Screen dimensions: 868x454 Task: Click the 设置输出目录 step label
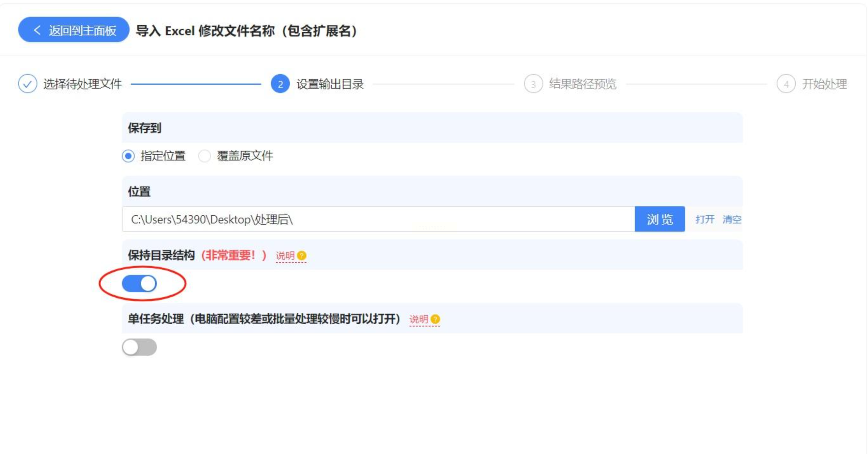[x=330, y=84]
